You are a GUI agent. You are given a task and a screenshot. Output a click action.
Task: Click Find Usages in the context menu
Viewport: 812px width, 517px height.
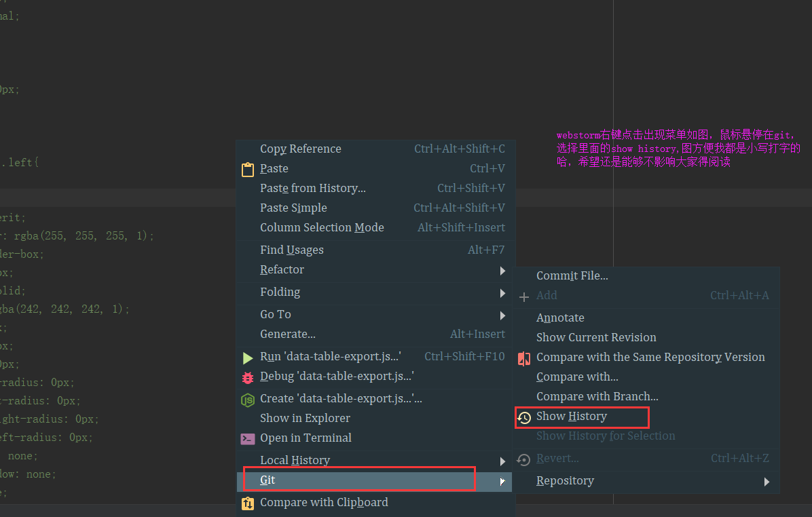(291, 250)
